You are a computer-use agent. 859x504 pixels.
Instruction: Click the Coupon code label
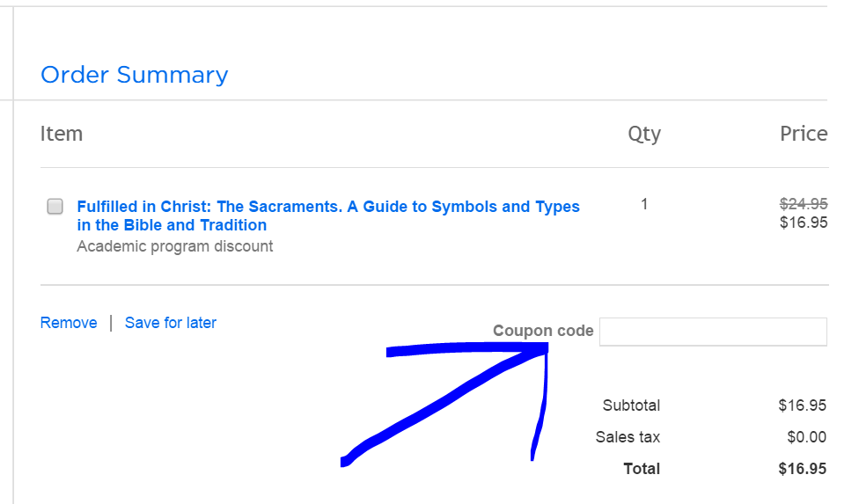(x=543, y=332)
